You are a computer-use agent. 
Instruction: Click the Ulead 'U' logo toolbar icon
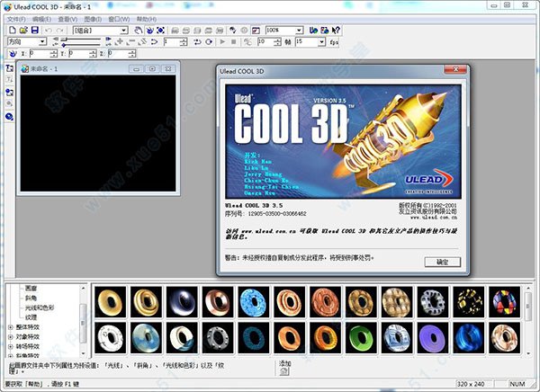313,31
